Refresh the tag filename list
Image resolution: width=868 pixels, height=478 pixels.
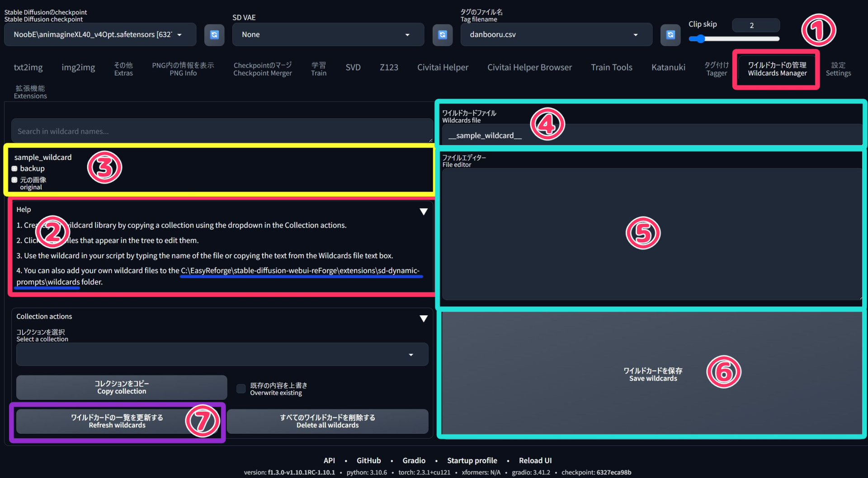(670, 35)
